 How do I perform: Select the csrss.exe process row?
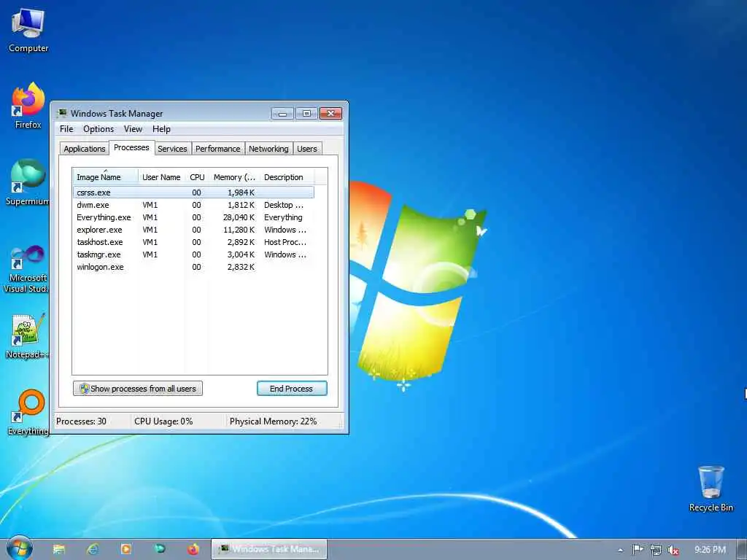pyautogui.click(x=193, y=192)
